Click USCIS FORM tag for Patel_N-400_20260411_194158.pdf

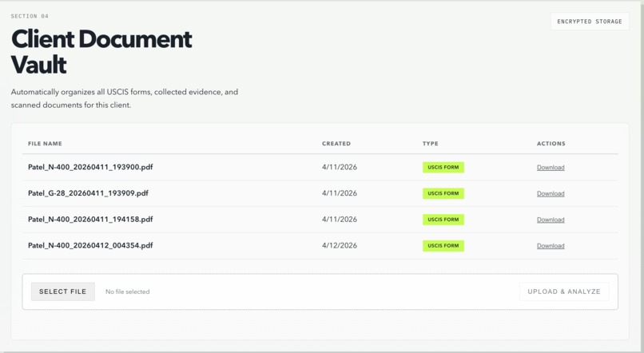tap(443, 220)
